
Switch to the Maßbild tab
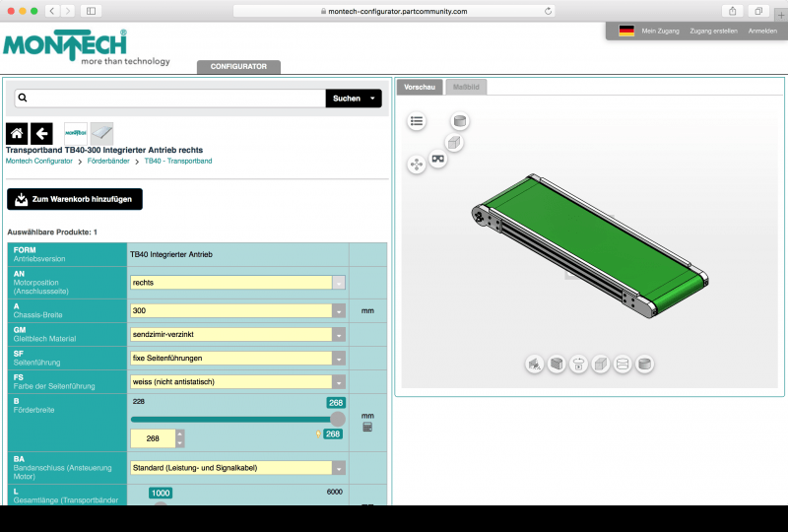(x=466, y=87)
